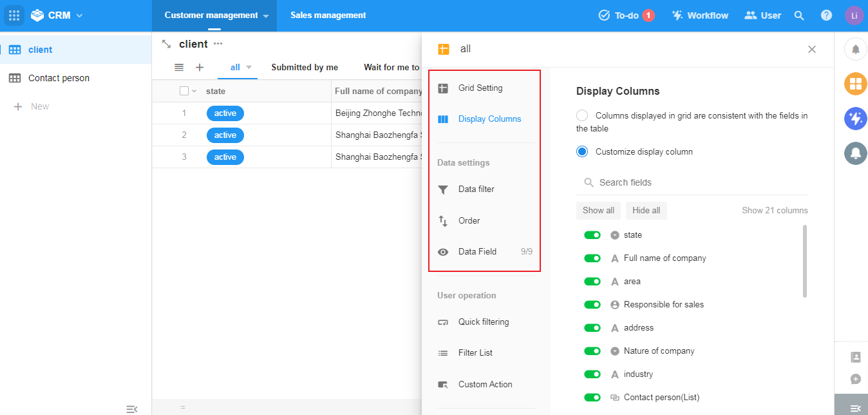
Task: Click the expand arrows beside client title
Action: [x=166, y=44]
